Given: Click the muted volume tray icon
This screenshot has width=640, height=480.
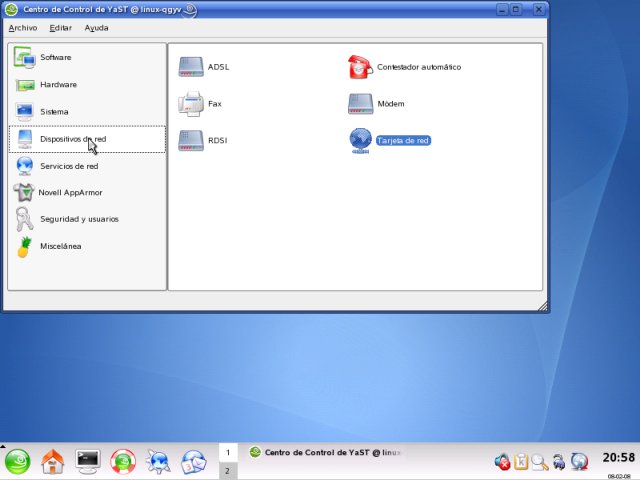Looking at the screenshot, I should click(502, 462).
